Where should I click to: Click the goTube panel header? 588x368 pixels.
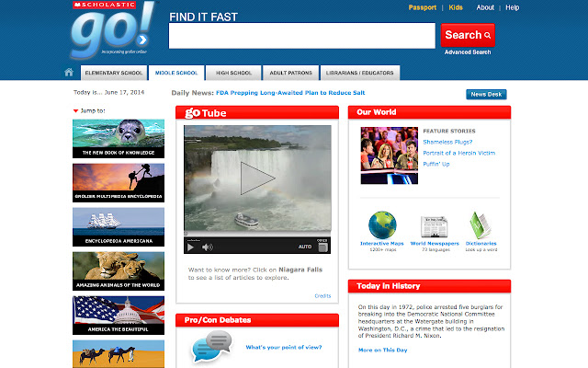(257, 112)
